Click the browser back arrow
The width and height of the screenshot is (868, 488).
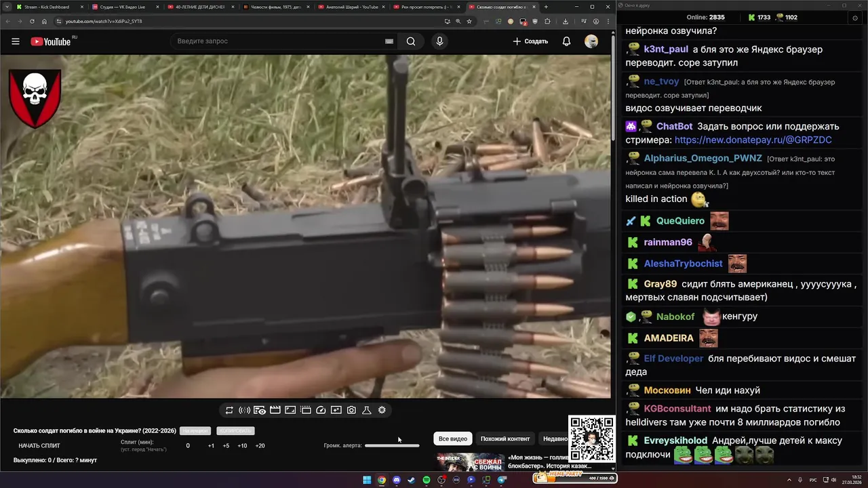point(7,21)
